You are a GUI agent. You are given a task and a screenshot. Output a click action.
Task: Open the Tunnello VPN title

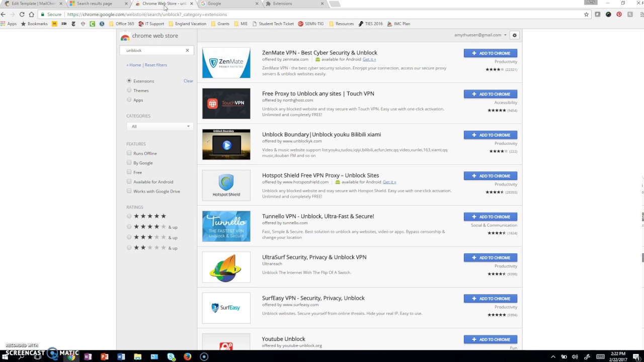318,216
